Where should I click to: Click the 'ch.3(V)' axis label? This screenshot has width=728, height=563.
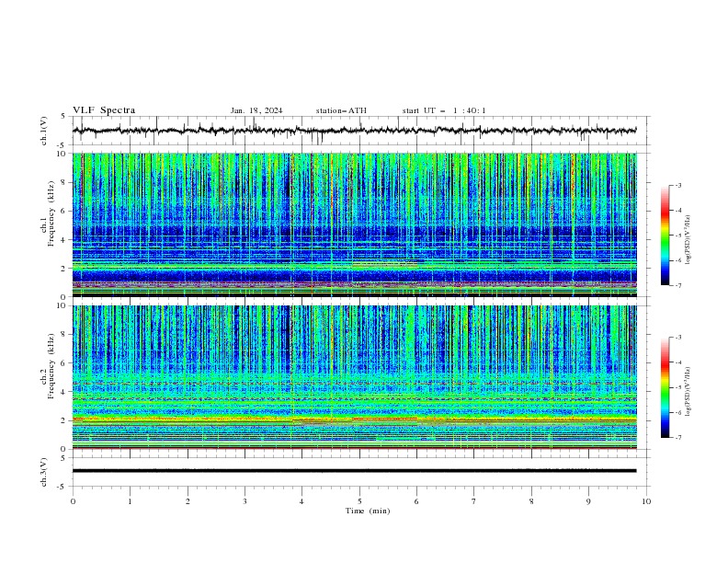coord(44,472)
